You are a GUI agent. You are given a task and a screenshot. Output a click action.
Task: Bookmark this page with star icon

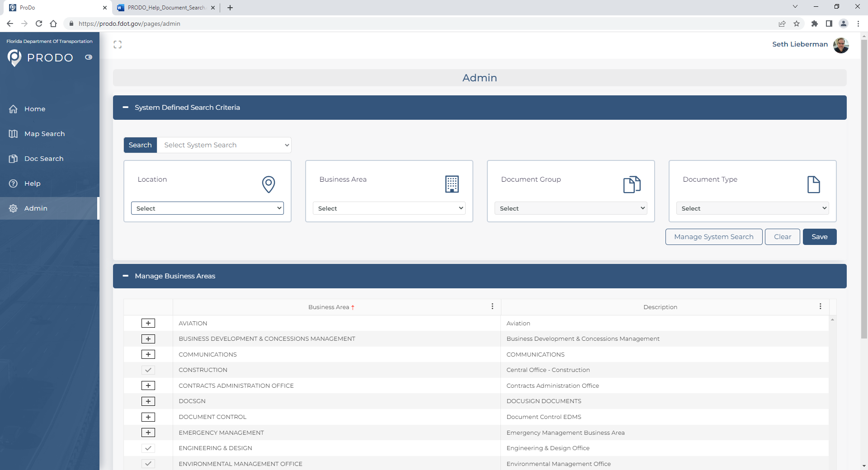(797, 23)
